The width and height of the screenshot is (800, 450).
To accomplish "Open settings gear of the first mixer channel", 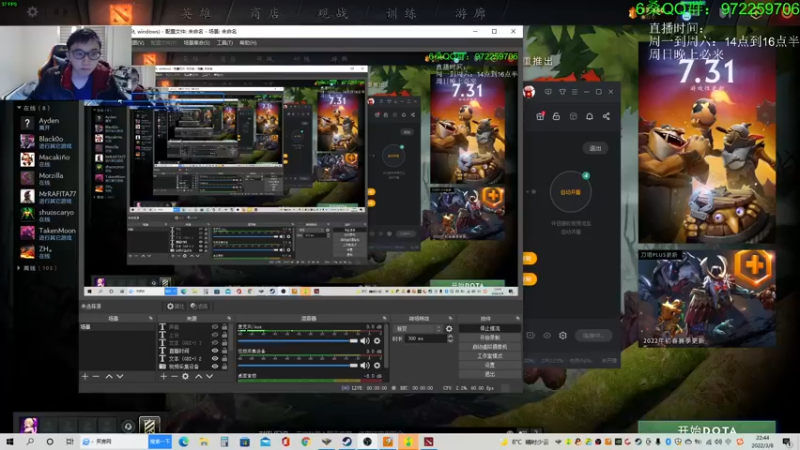I will tap(377, 340).
